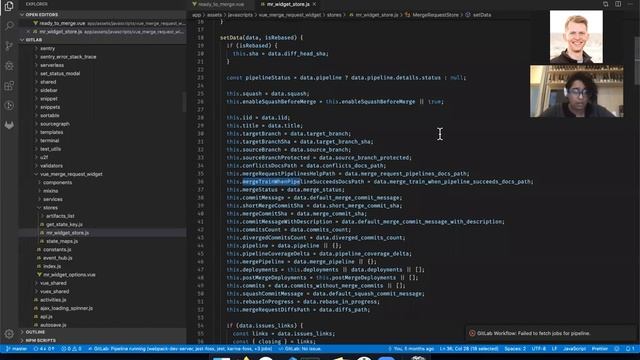Open the GitLab Workflow sidebar icon

pos(9,125)
